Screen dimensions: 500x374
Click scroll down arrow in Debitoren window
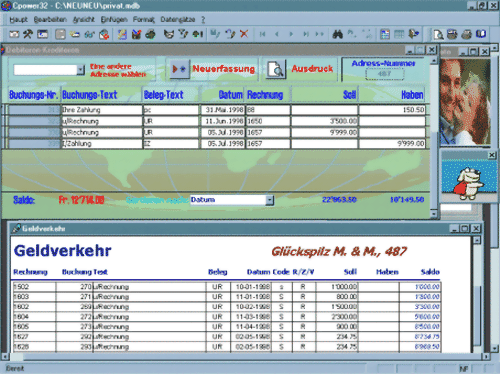tap(434, 213)
